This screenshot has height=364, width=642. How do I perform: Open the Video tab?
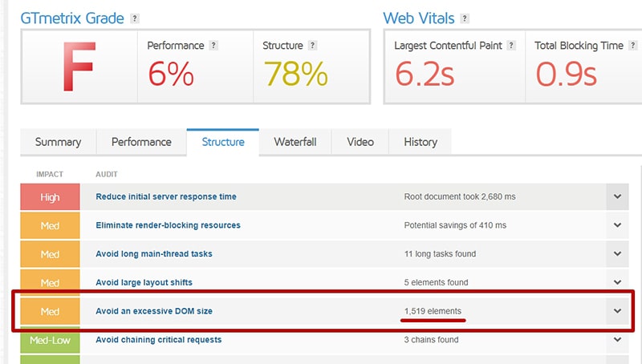point(360,142)
